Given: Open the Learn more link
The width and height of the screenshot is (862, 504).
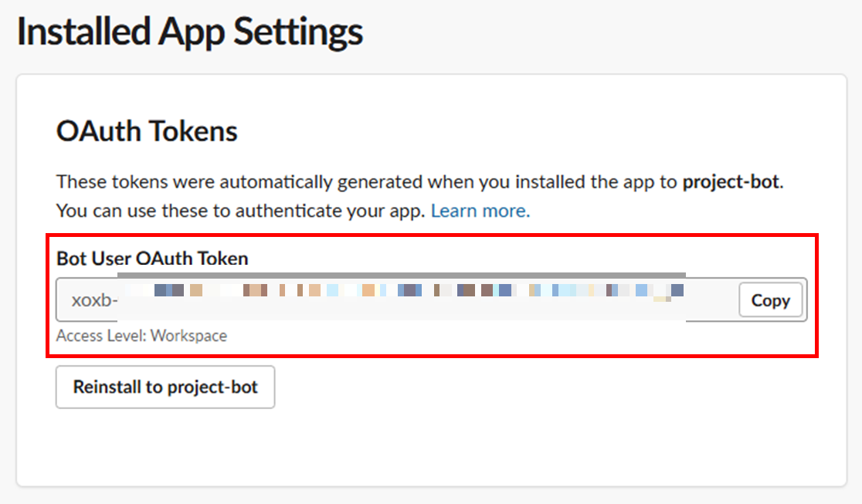Looking at the screenshot, I should click(x=480, y=210).
